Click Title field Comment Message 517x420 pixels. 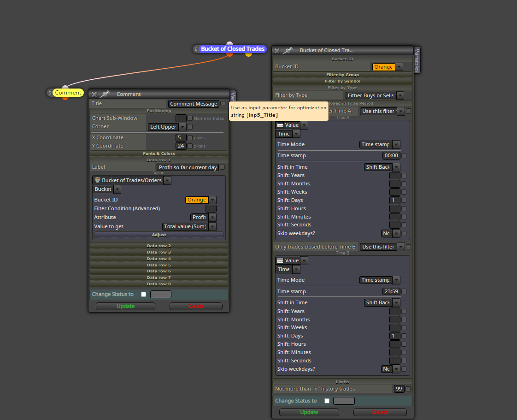194,104
